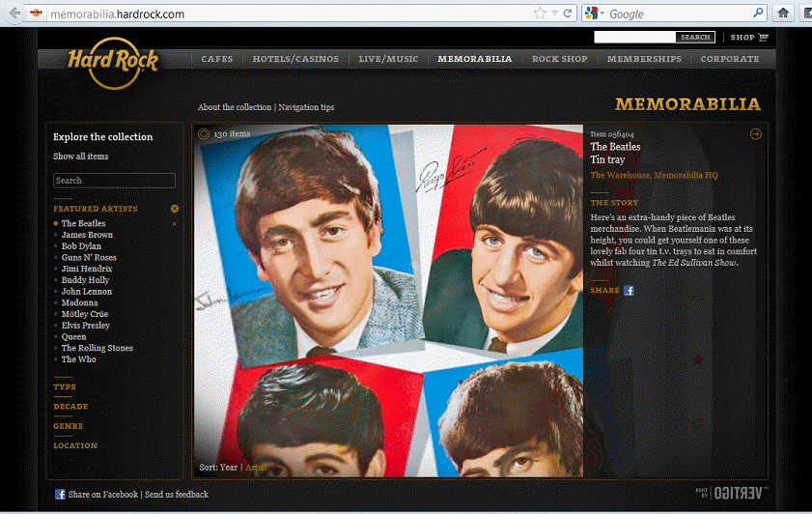
Task: Click the Beatles tin tray image
Action: point(389,300)
